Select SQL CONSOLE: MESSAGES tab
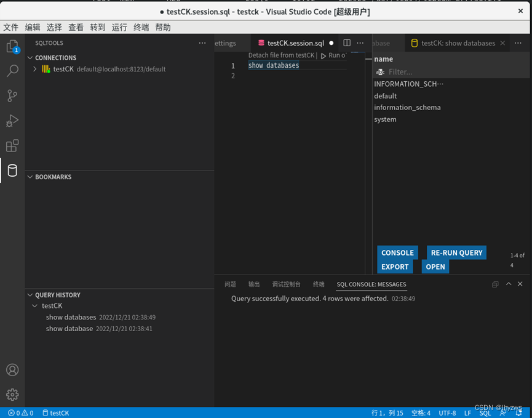 point(371,284)
